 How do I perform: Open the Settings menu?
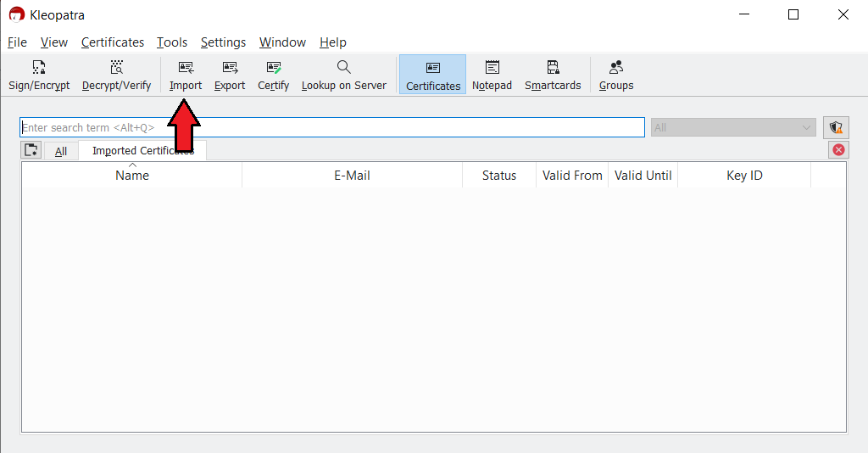point(223,42)
